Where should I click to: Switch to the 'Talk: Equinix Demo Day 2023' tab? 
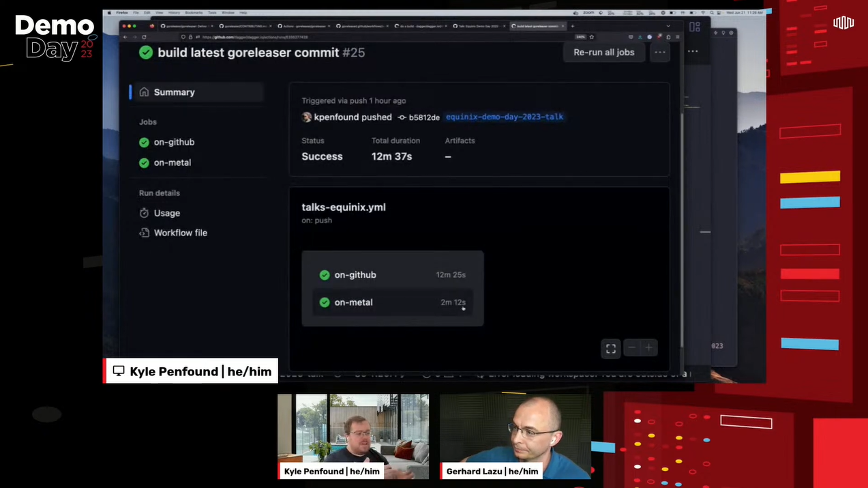click(480, 26)
